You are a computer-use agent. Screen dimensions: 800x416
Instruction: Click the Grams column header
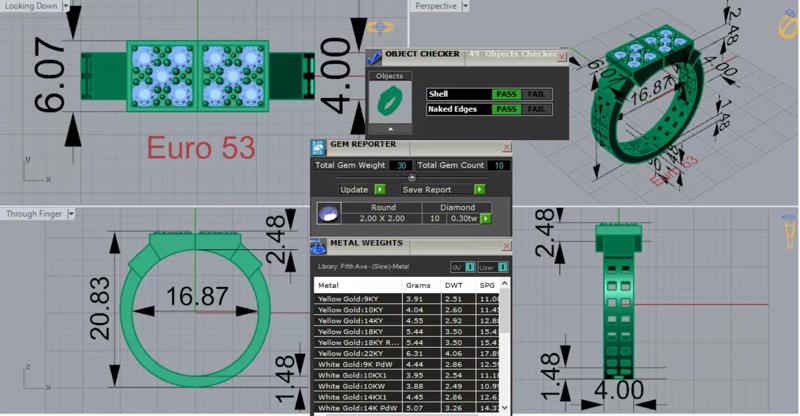tap(421, 285)
